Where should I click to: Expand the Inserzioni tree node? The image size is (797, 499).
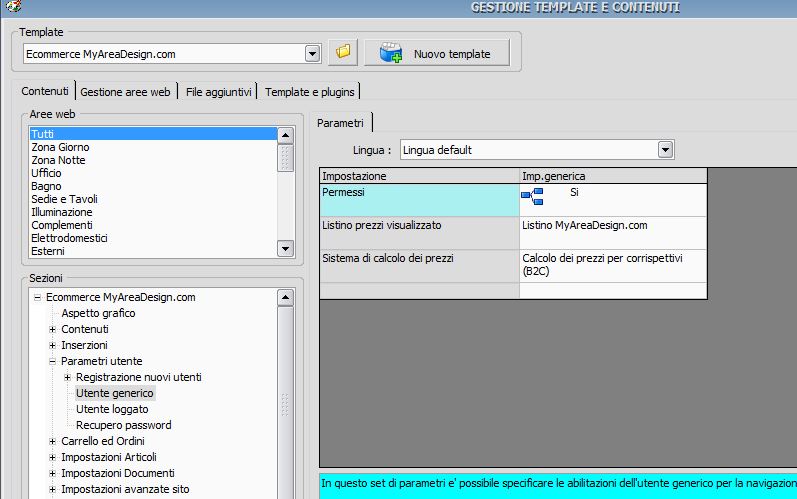(x=52, y=346)
